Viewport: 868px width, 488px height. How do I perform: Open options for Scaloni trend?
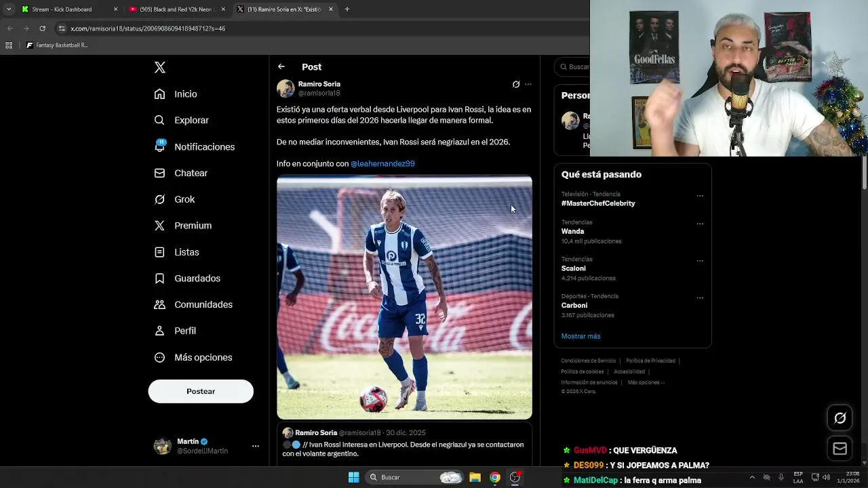(700, 261)
